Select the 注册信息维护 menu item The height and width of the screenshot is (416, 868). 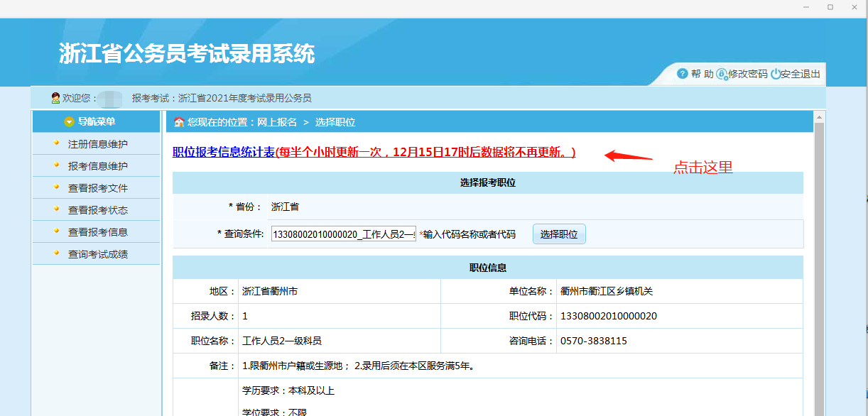click(x=96, y=143)
